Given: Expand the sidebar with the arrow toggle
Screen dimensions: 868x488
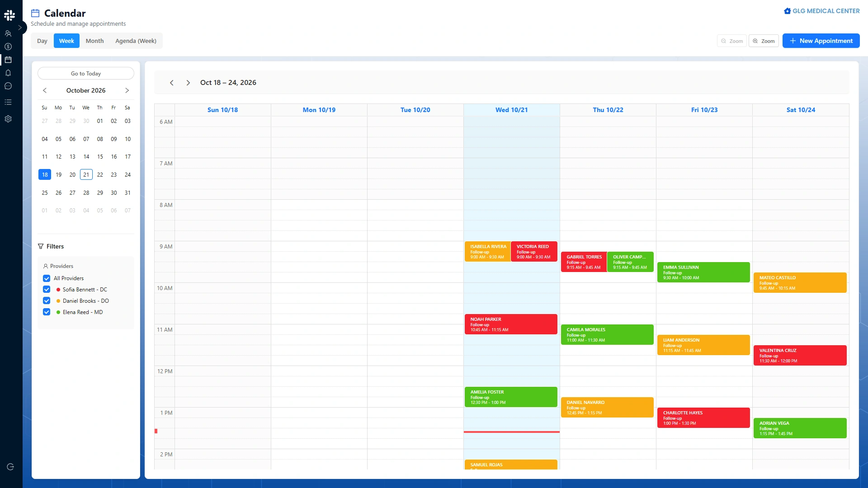Looking at the screenshot, I should 20,28.
